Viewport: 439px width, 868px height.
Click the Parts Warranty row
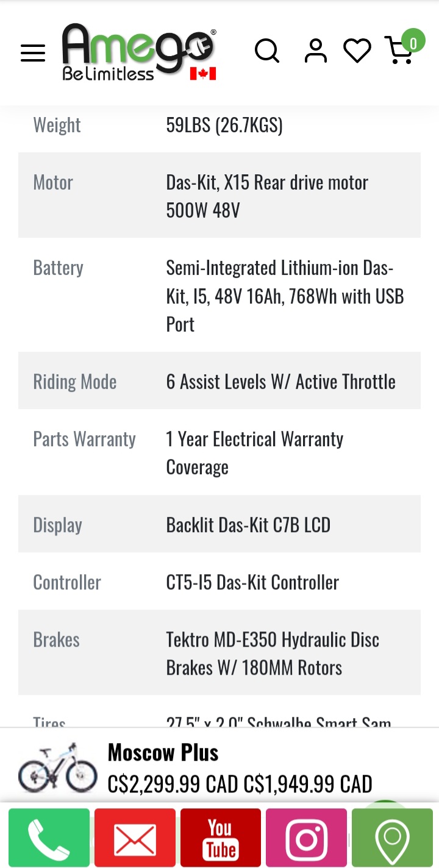[220, 453]
